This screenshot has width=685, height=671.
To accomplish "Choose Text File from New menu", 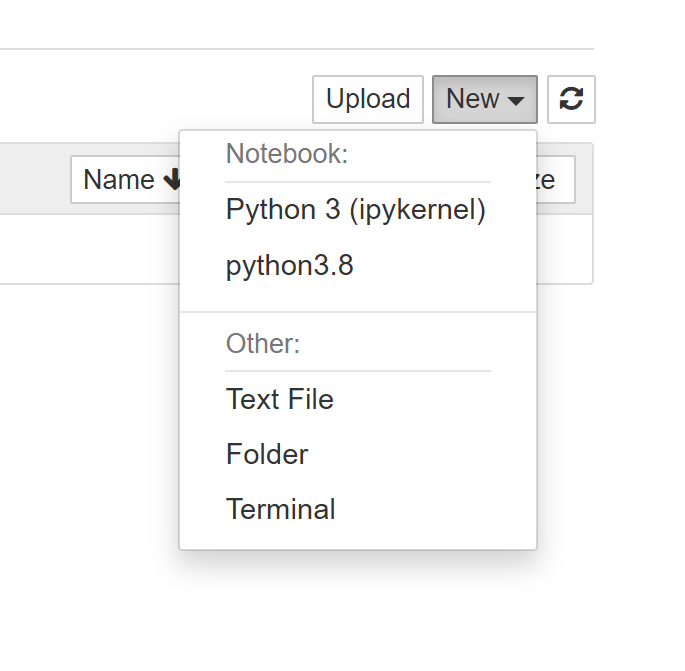I will [x=358, y=399].
